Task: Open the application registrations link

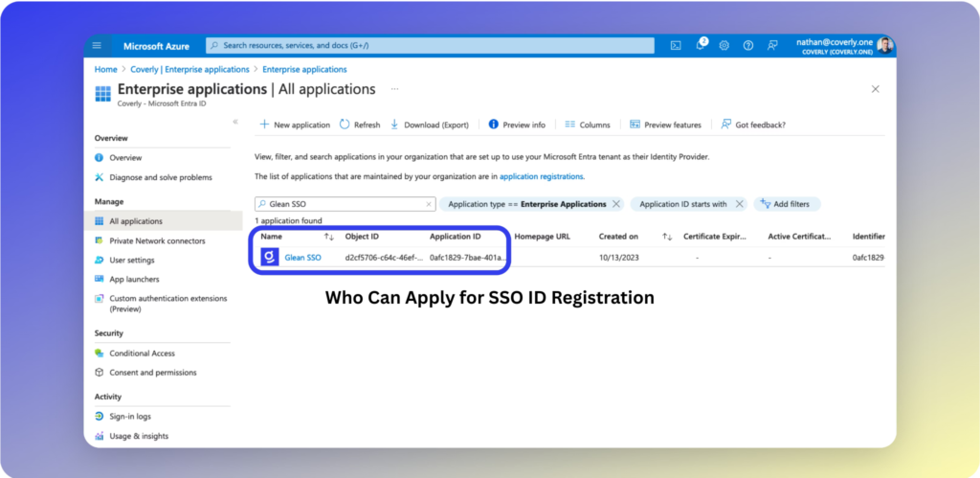Action: point(542,176)
